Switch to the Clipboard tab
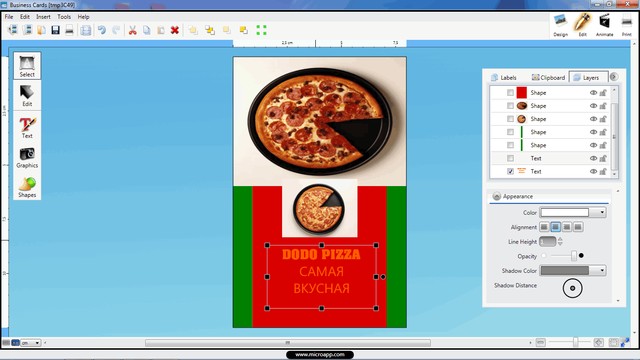Screen dimensions: 640x360 point(548,77)
